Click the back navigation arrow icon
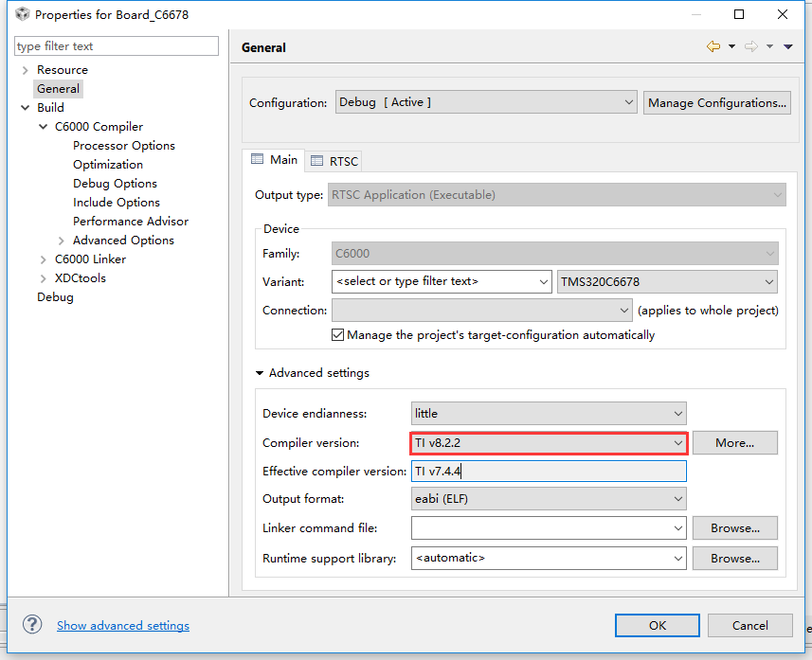 coord(713,46)
